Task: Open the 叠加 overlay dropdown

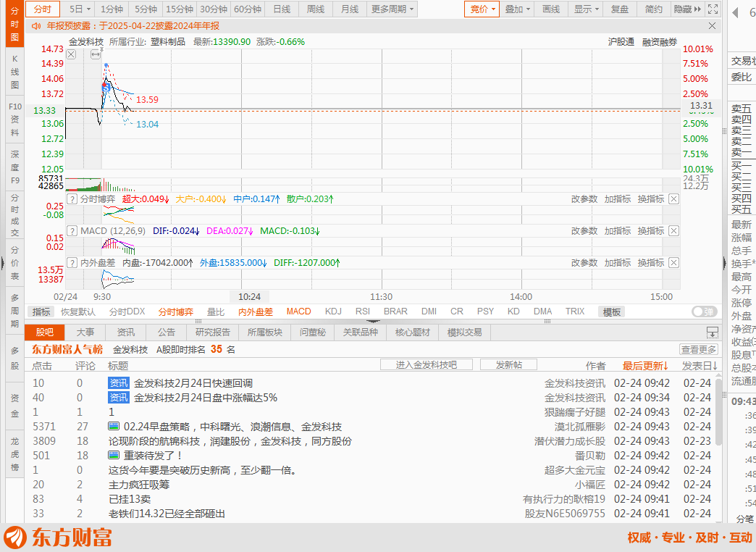Action: tap(517, 9)
